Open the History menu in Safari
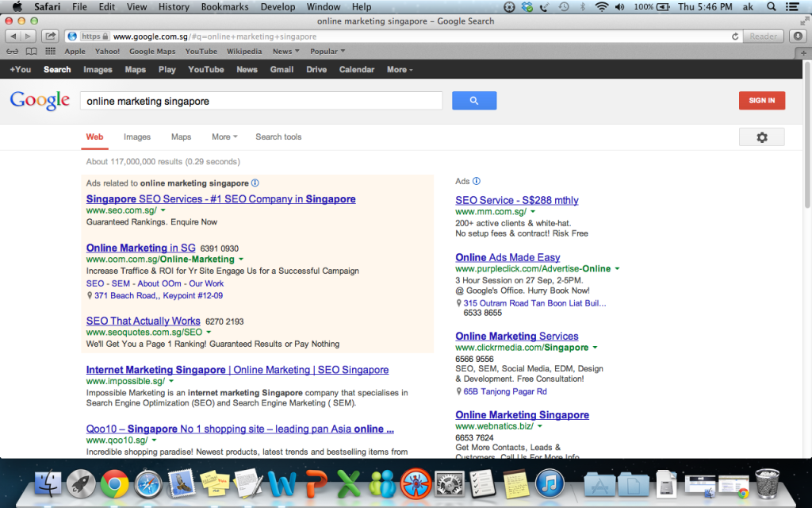 point(174,6)
